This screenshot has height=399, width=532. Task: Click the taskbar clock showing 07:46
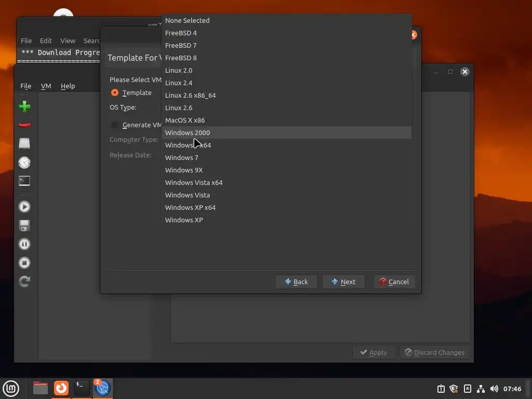(x=512, y=389)
